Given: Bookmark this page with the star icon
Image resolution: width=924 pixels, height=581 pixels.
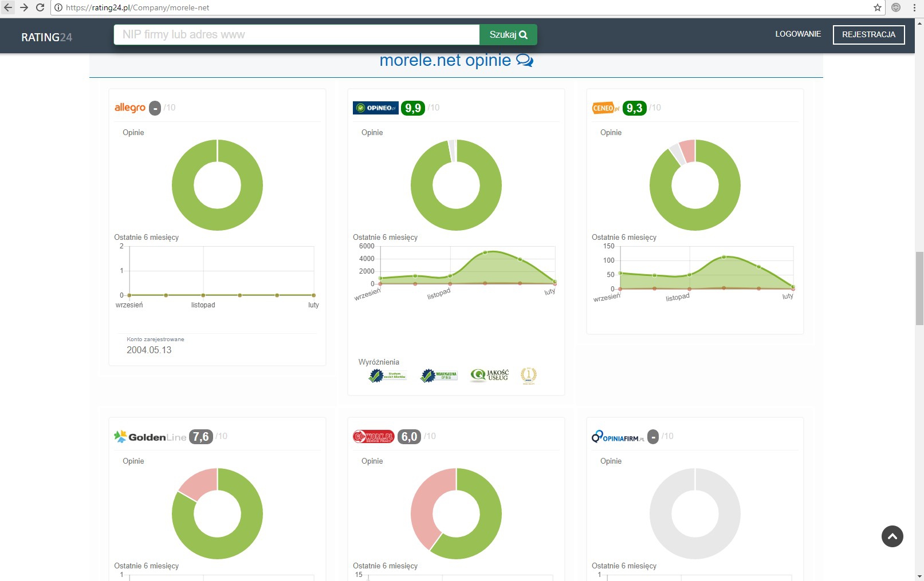Looking at the screenshot, I should click(878, 7).
